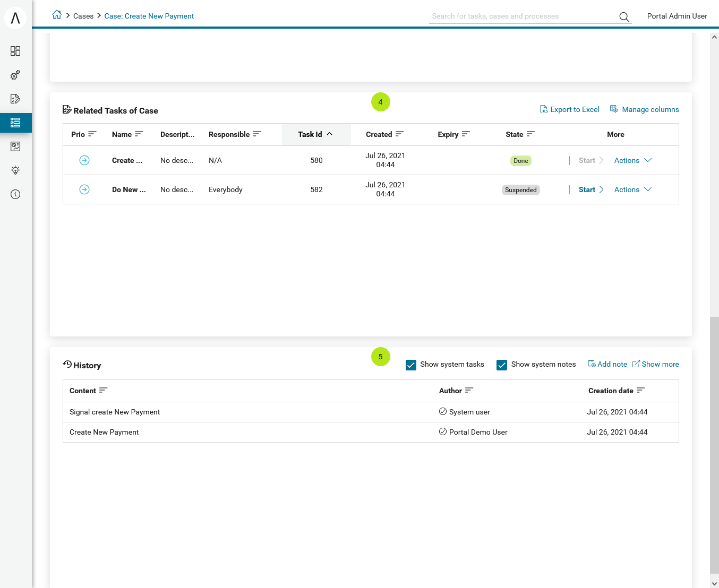719x588 pixels.
Task: Toggle Show system notes checkbox
Action: tap(502, 365)
